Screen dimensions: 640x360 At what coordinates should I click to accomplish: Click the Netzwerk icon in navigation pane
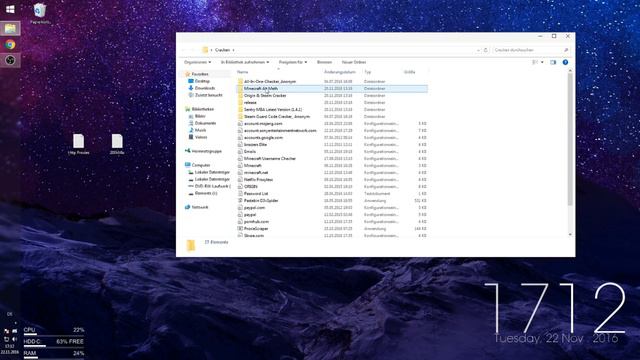(x=187, y=207)
